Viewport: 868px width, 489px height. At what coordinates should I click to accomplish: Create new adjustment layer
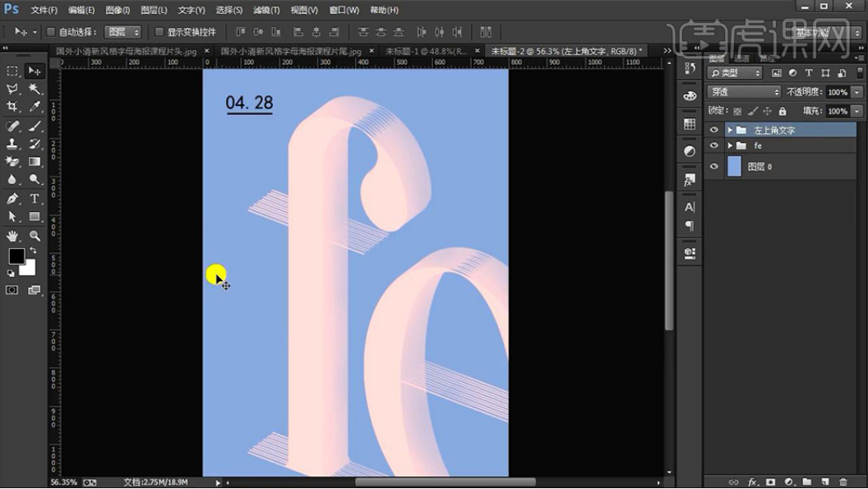click(x=789, y=482)
